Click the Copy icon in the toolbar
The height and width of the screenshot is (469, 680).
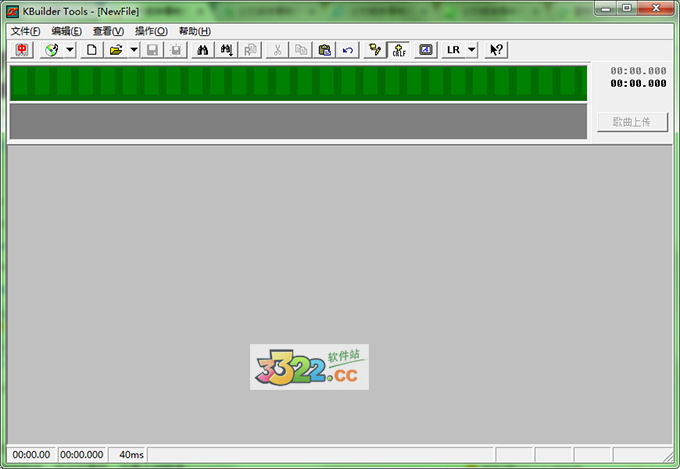301,50
